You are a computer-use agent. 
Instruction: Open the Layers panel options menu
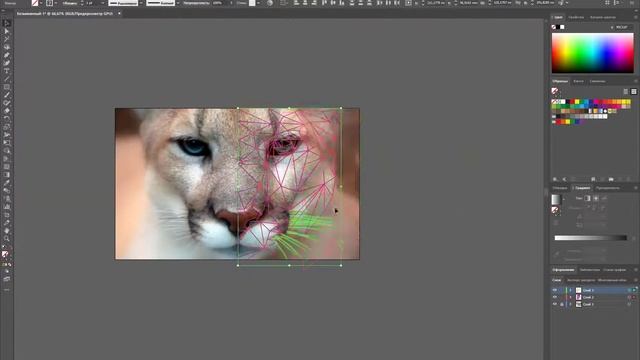coord(636,280)
